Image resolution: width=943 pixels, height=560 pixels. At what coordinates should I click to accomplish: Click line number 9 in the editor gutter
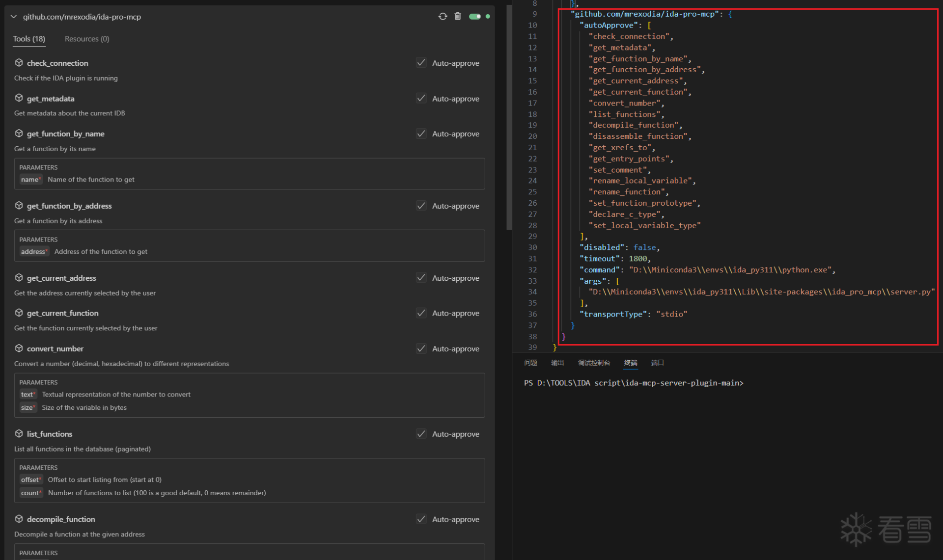[534, 14]
